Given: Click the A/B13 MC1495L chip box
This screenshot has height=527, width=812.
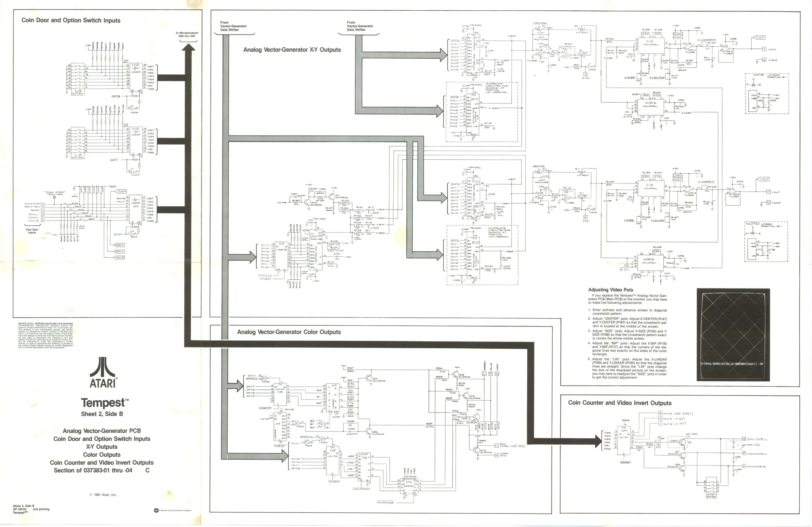Looking at the screenshot, I should pos(651,263).
